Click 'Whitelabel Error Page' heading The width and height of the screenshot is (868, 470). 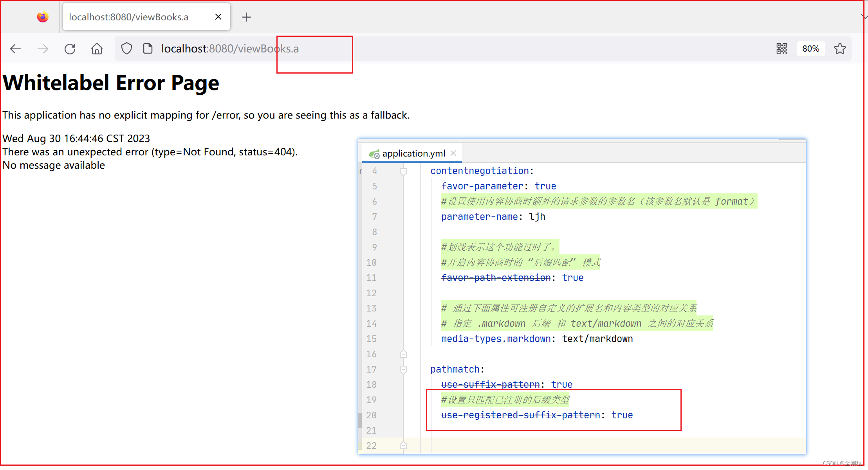111,83
